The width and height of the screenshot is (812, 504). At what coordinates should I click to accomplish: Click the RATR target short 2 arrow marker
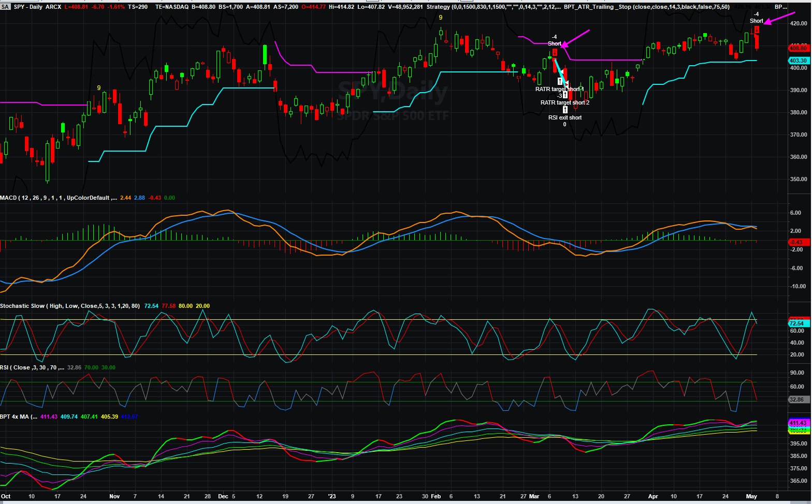[565, 95]
